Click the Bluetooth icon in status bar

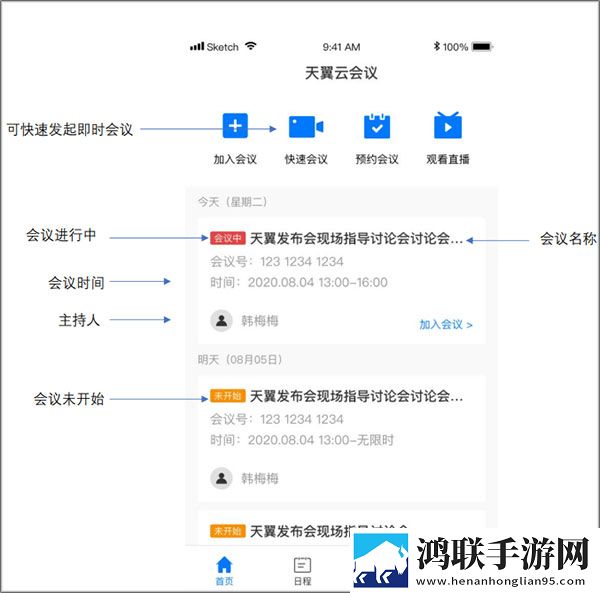[x=436, y=46]
